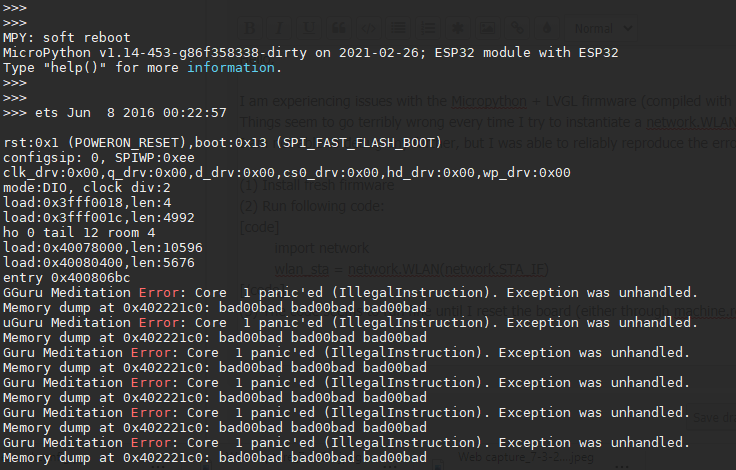The width and height of the screenshot is (736, 470).
Task: Click the 'Type "help()" for more' text
Action: click(x=91, y=68)
